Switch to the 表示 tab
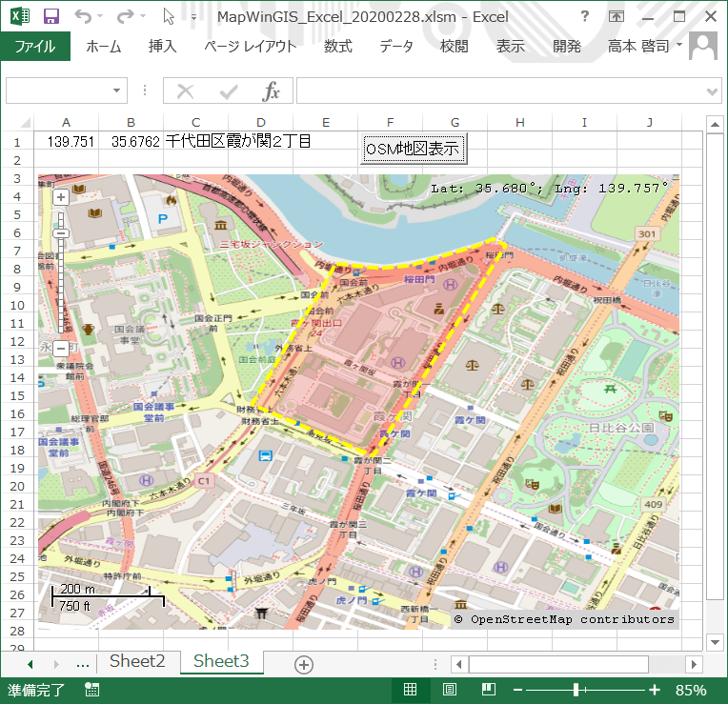Viewport: 728px width, 704px height. coord(510,46)
